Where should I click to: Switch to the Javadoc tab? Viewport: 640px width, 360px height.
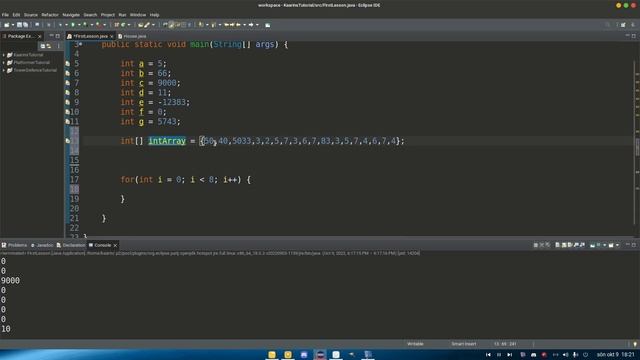[42, 245]
